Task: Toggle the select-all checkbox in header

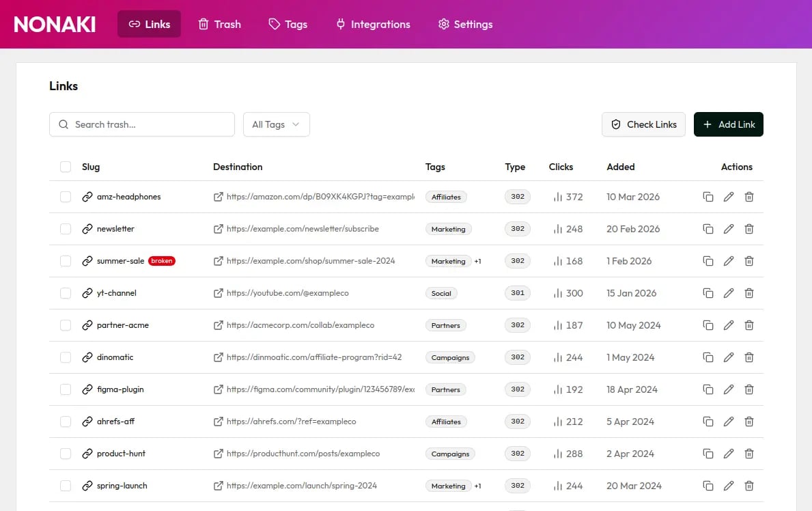Action: click(66, 167)
